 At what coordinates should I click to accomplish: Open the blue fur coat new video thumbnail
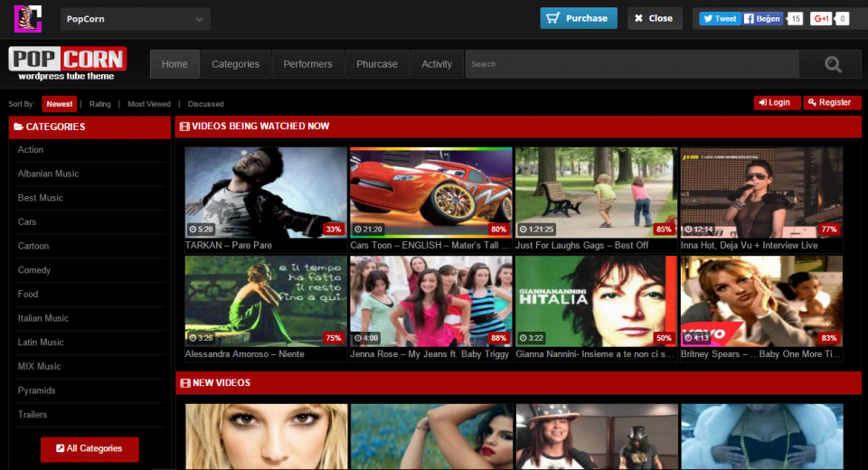[762, 437]
